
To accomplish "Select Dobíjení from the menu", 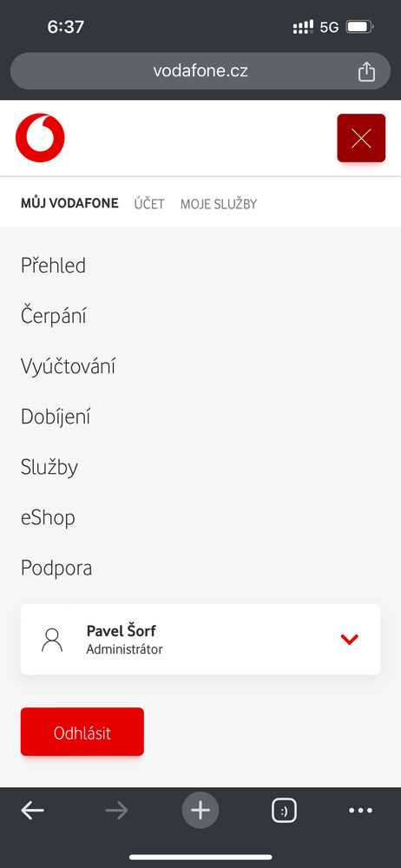I will 56,417.
